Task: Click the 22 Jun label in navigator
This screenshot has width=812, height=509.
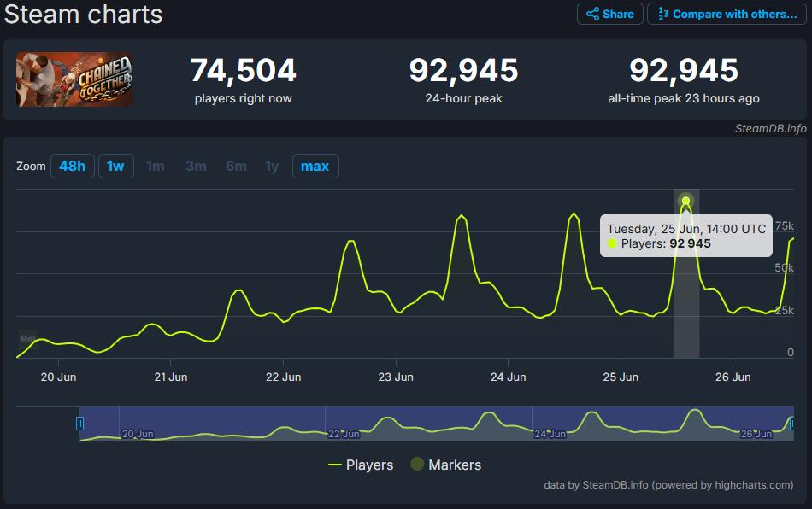Action: click(x=344, y=434)
